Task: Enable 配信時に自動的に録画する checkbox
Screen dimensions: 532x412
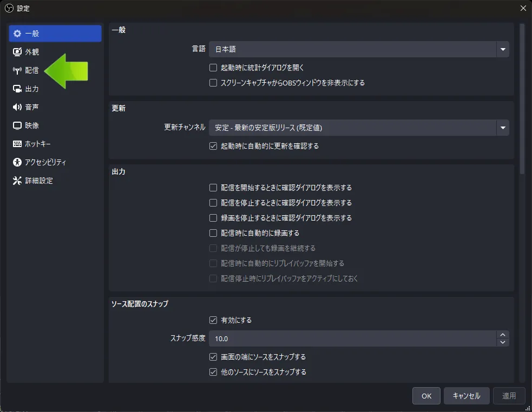Action: click(x=213, y=233)
